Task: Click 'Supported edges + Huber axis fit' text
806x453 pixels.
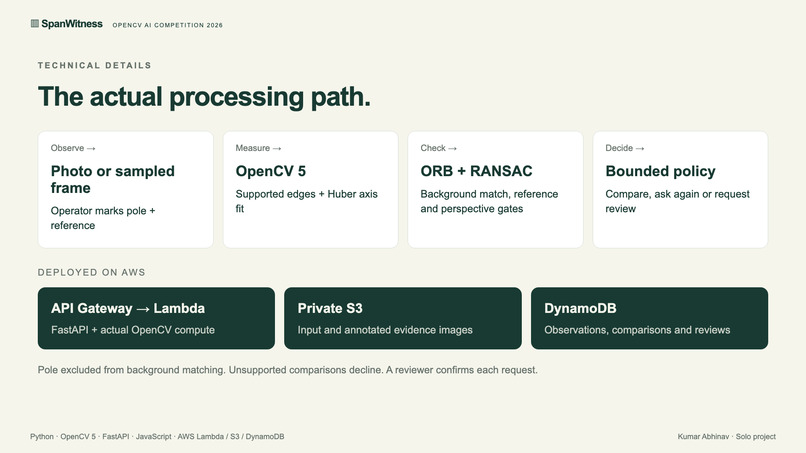Action: [306, 202]
